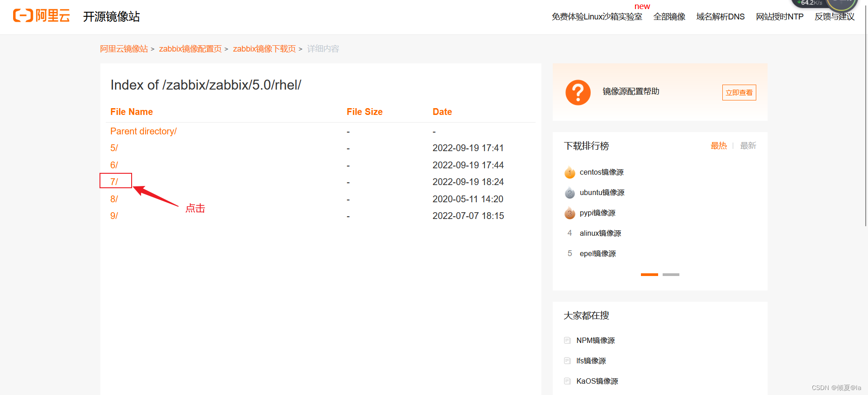This screenshot has width=868, height=395.
Task: Open alinux镜像源 in download ranking
Action: pos(600,233)
